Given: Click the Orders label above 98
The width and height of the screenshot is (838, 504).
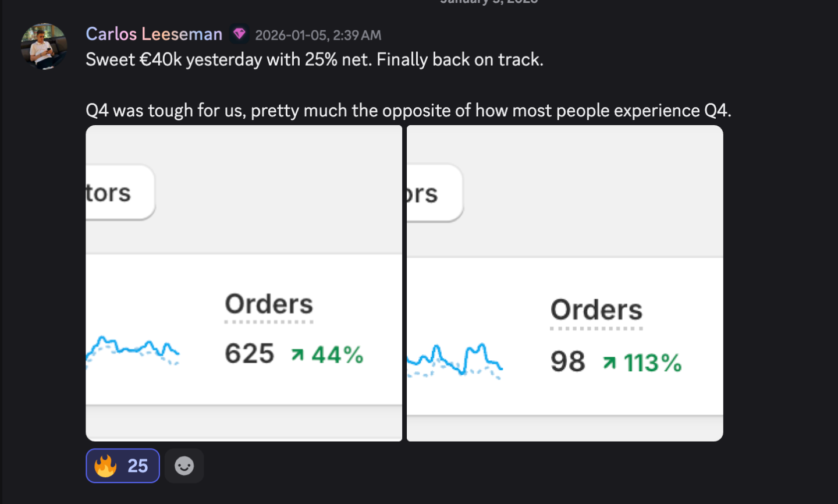Looking at the screenshot, I should coord(596,310).
